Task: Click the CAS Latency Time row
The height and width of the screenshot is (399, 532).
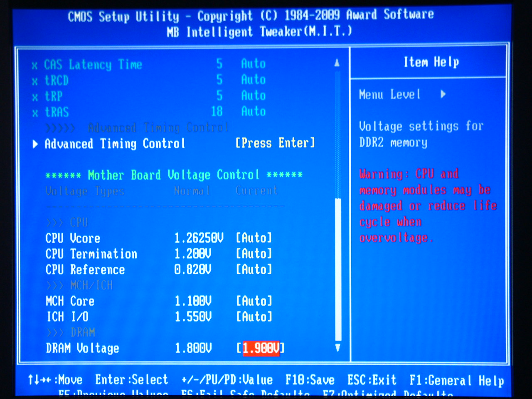Action: pos(150,64)
